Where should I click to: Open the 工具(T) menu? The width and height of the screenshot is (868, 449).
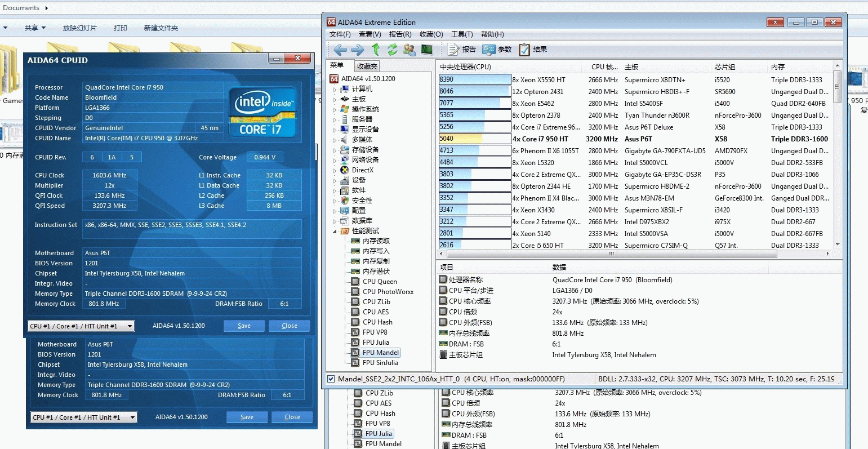click(x=462, y=34)
